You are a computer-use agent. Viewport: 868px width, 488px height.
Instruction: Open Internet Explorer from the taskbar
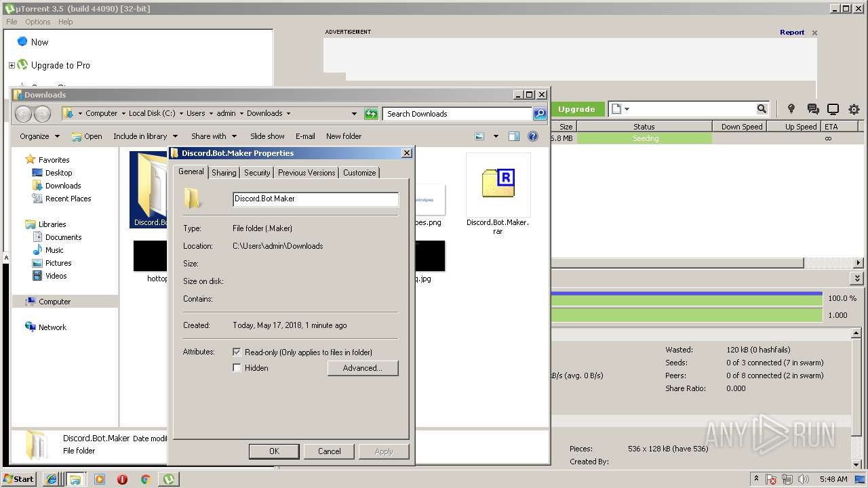(52, 479)
